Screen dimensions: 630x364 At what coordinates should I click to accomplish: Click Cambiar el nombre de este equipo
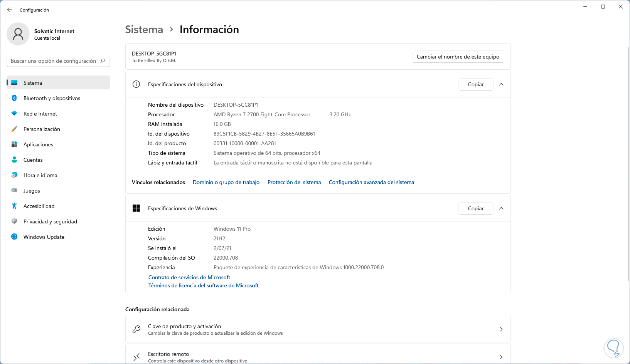click(458, 57)
